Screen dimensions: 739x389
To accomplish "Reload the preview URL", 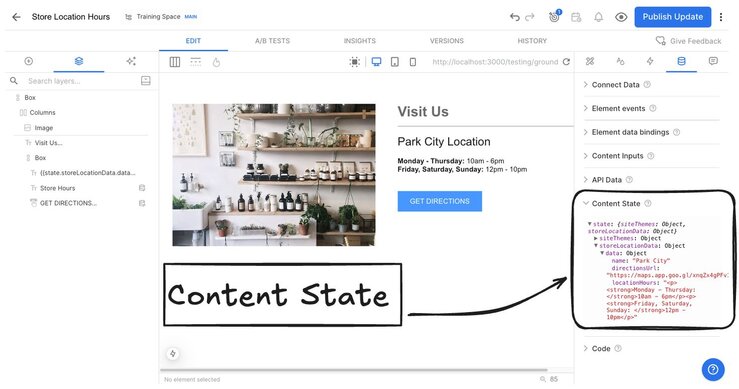I will coord(567,62).
